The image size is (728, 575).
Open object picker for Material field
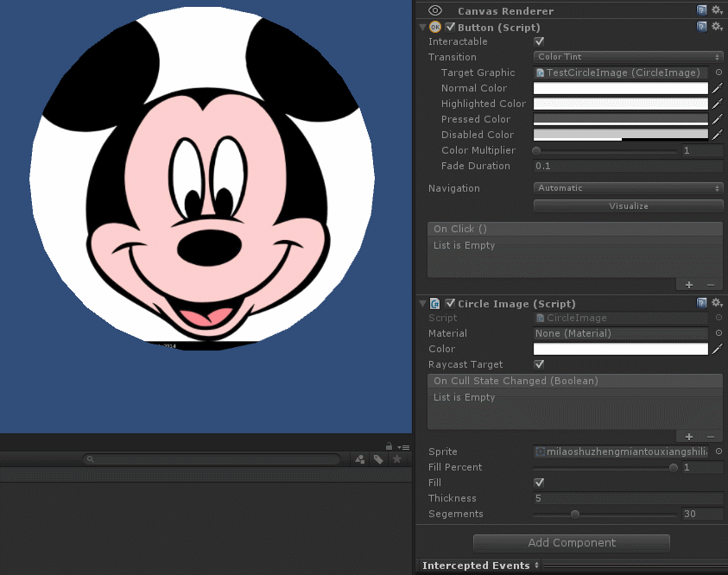coord(719,333)
